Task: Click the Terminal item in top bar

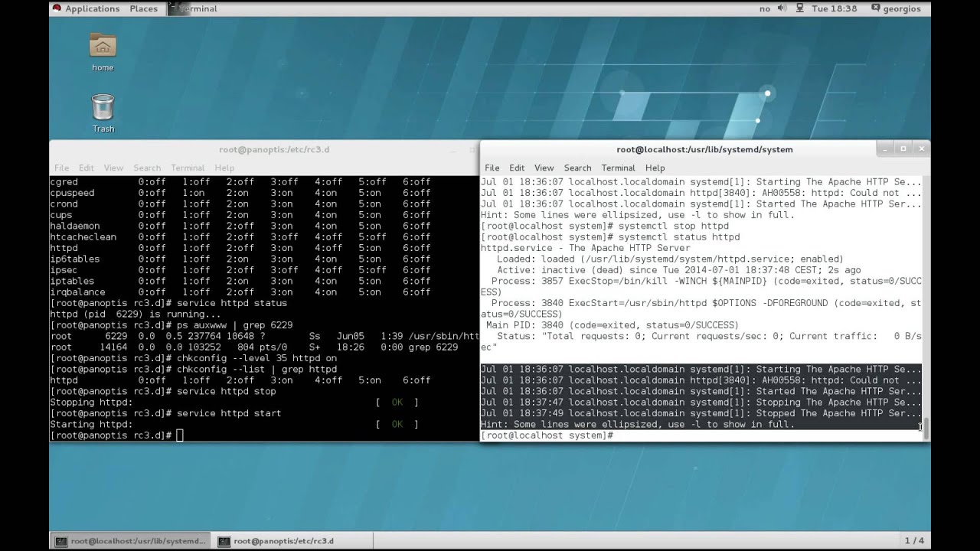Action: [x=192, y=8]
